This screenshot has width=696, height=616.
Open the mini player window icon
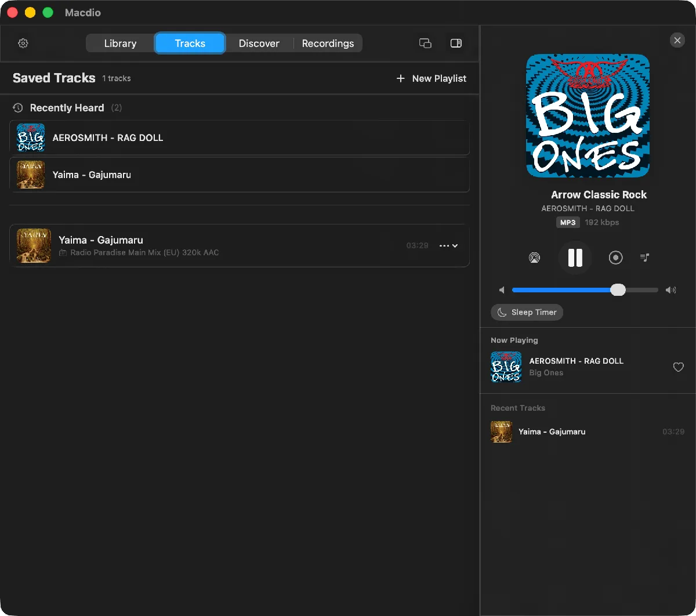tap(425, 44)
